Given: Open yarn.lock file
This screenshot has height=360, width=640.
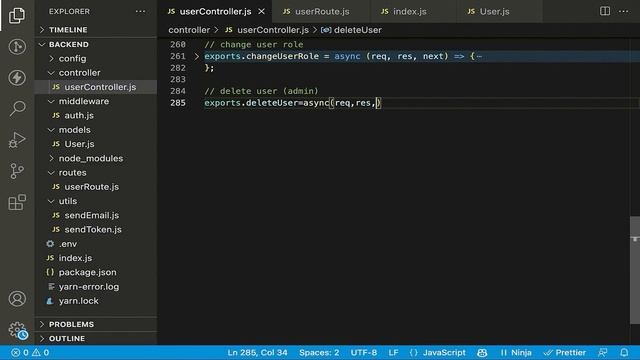Looking at the screenshot, I should (96, 301).
